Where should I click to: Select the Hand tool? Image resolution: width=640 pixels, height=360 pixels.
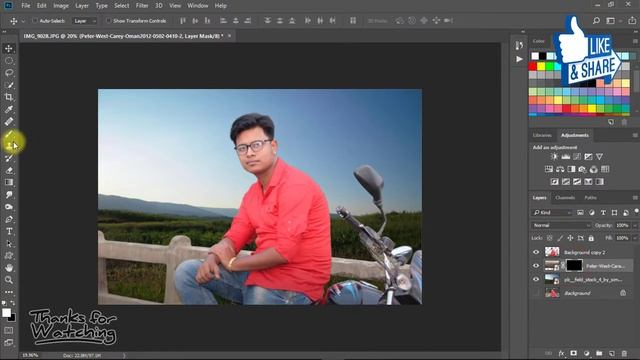click(9, 268)
